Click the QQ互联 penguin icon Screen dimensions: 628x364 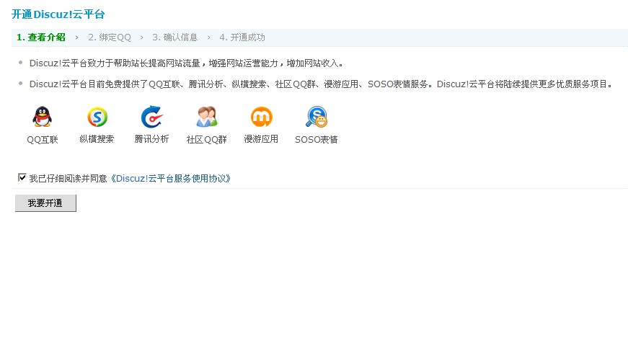pyautogui.click(x=42, y=117)
